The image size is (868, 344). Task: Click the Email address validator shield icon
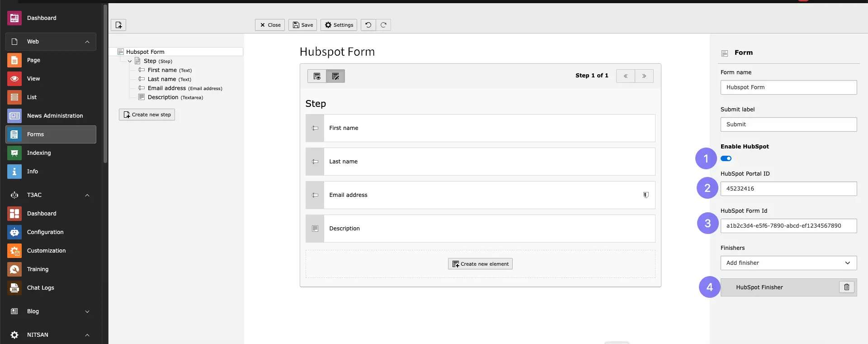[646, 195]
